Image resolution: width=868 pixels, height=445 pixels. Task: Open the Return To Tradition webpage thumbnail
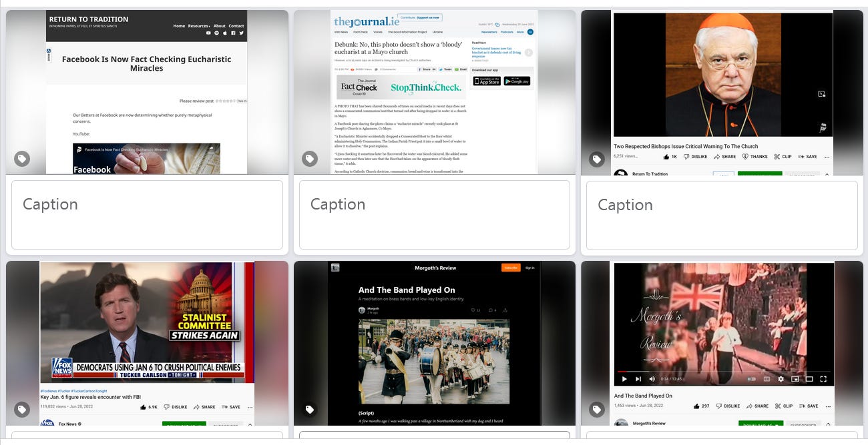(x=147, y=92)
